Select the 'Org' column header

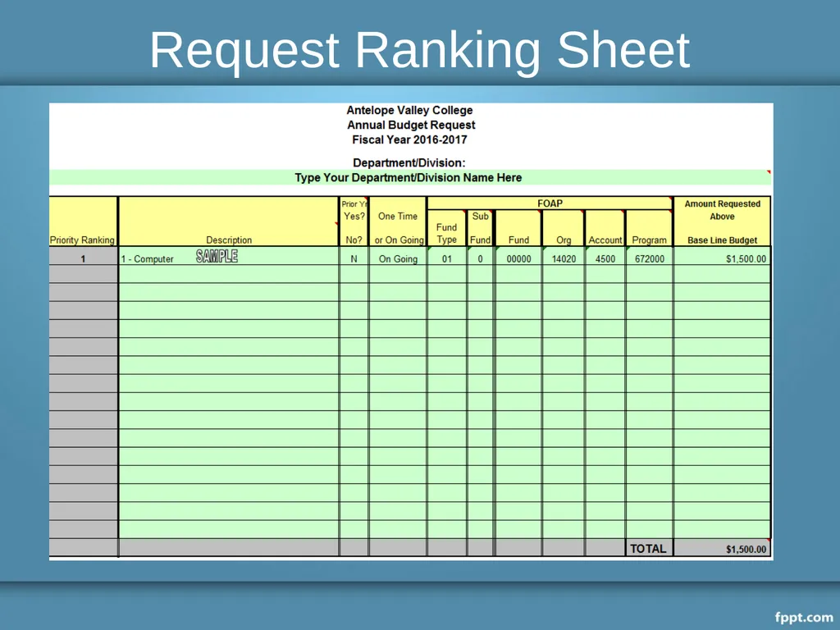[563, 228]
